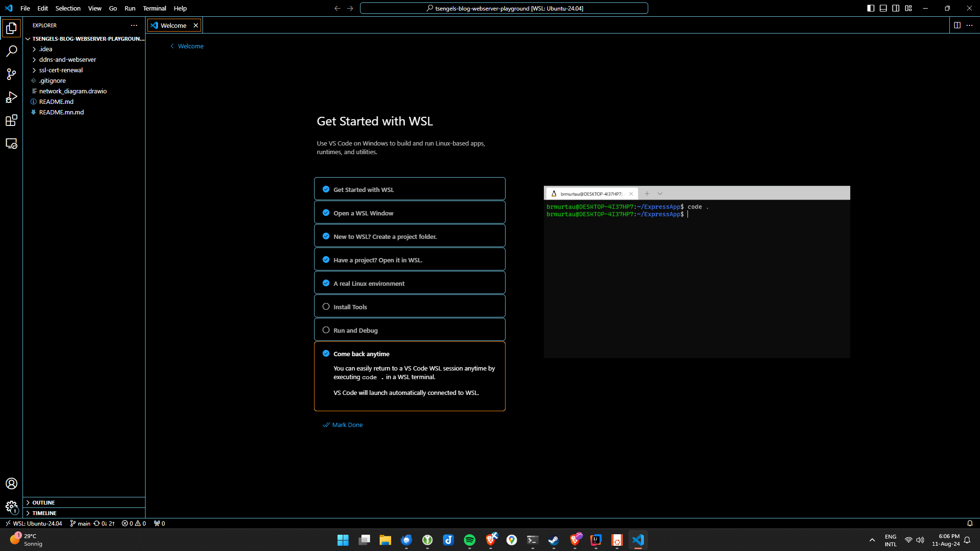Viewport: 980px width, 551px height.
Task: Click WSL: Ubuntu-24.04 remote indicator
Action: point(34,523)
